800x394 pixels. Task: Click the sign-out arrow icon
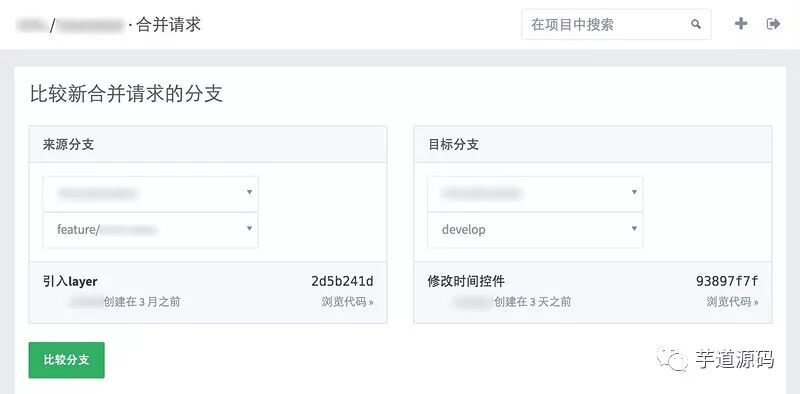tap(773, 23)
